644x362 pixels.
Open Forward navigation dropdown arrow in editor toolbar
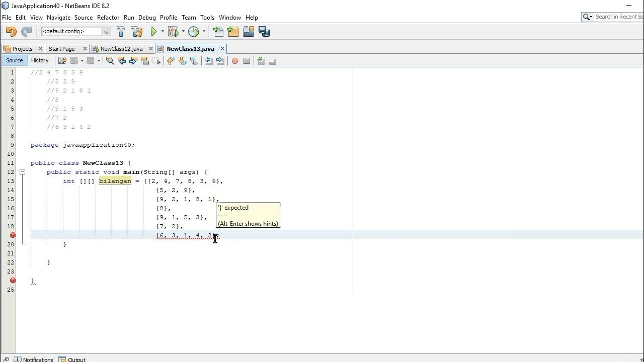point(99,61)
